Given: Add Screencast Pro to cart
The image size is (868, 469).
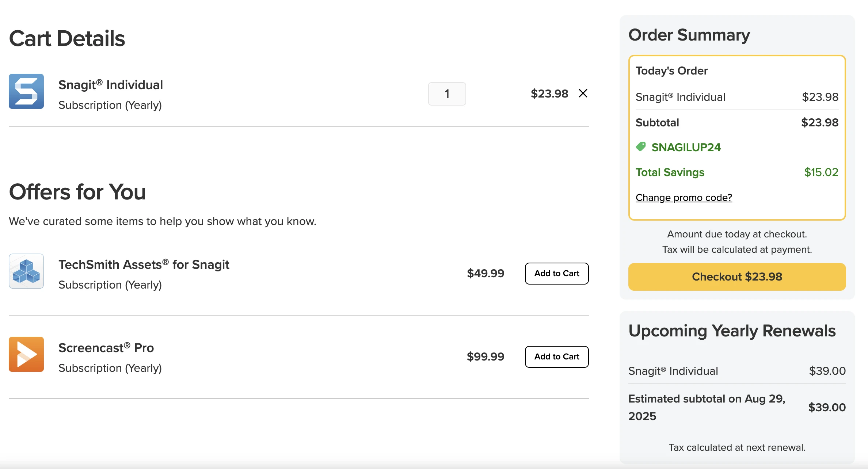Looking at the screenshot, I should 557,357.
